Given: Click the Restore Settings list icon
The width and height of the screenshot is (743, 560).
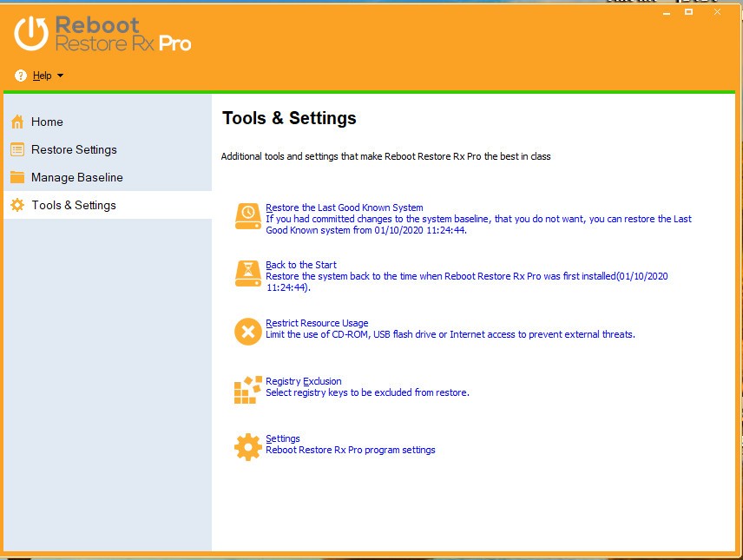Looking at the screenshot, I should click(17, 149).
